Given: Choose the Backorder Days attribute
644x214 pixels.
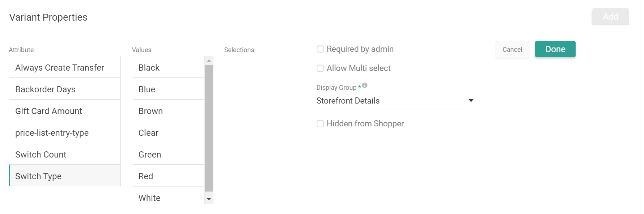Looking at the screenshot, I should pyautogui.click(x=45, y=89).
